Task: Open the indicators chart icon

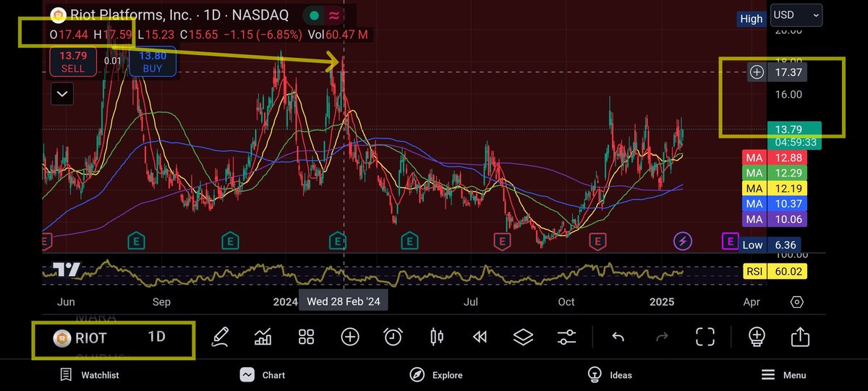Action: (x=263, y=337)
